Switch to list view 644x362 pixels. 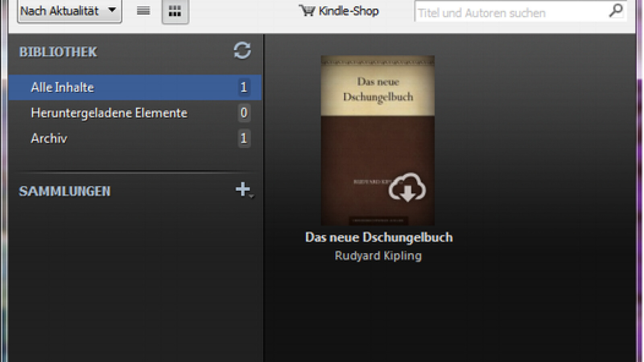pyautogui.click(x=143, y=11)
